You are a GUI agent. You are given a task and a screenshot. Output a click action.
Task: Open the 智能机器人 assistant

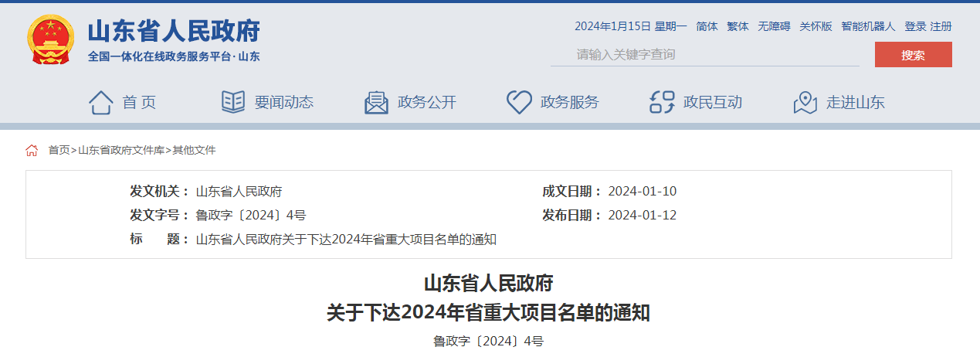point(868,26)
